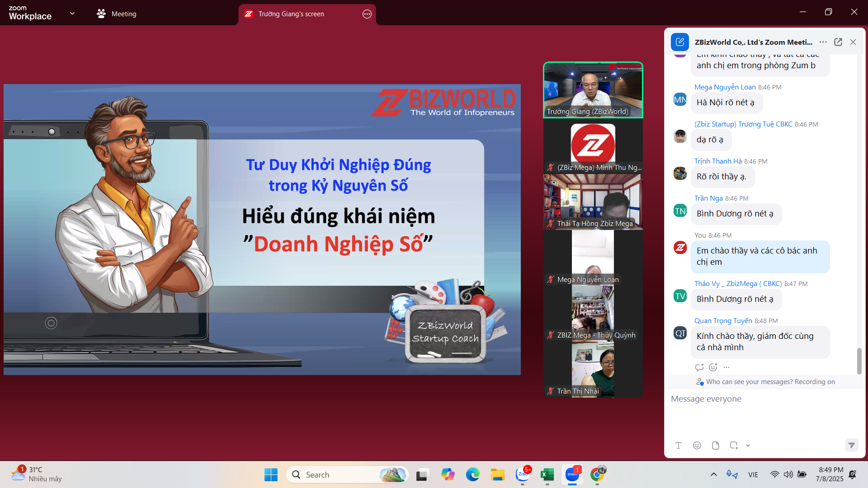The image size is (868, 488).
Task: Open the Zoom Workplace dropdown chevron
Action: (x=72, y=14)
